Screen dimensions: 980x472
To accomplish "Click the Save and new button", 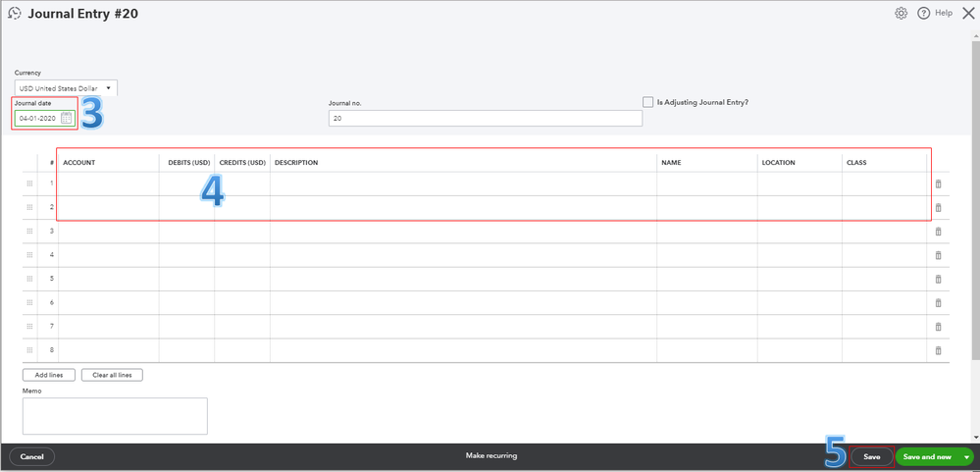I will 927,457.
